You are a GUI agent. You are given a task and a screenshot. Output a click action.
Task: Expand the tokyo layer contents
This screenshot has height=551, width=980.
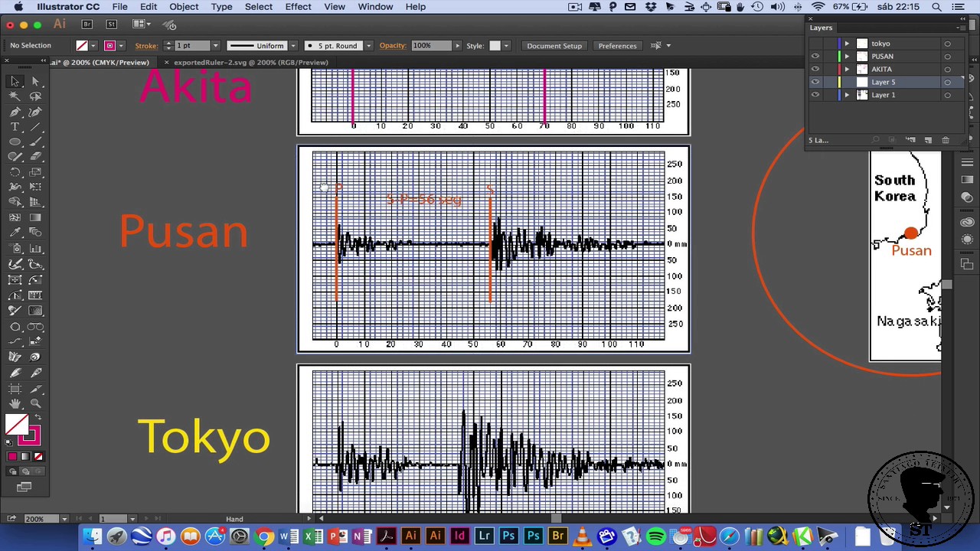(x=847, y=44)
